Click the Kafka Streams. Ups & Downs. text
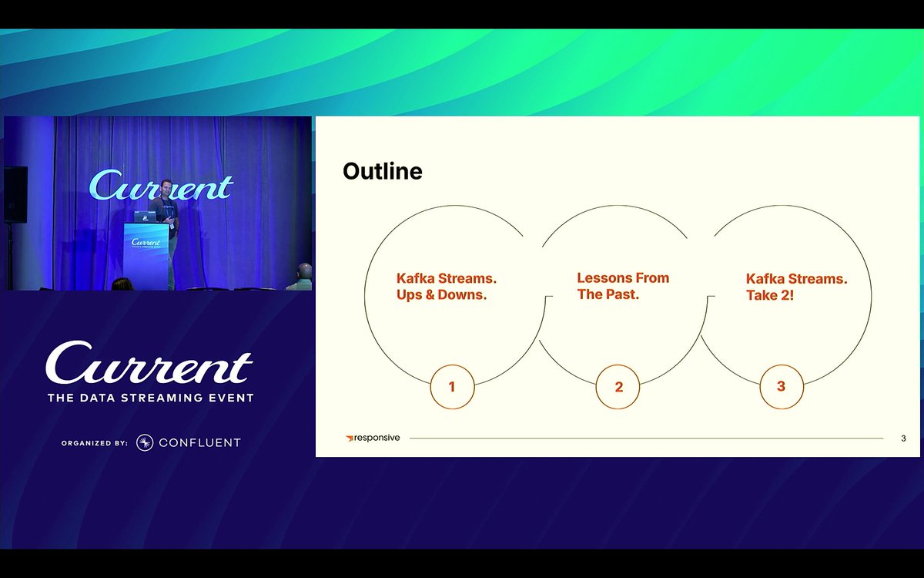 [447, 286]
